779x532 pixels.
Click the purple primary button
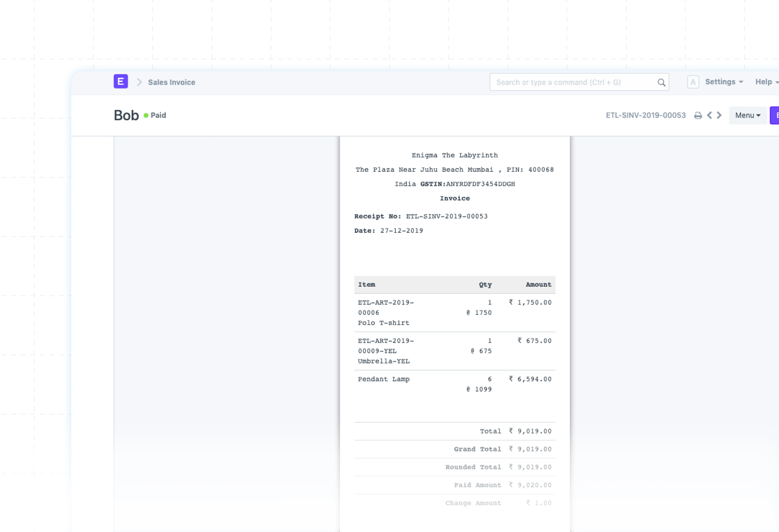click(775, 115)
